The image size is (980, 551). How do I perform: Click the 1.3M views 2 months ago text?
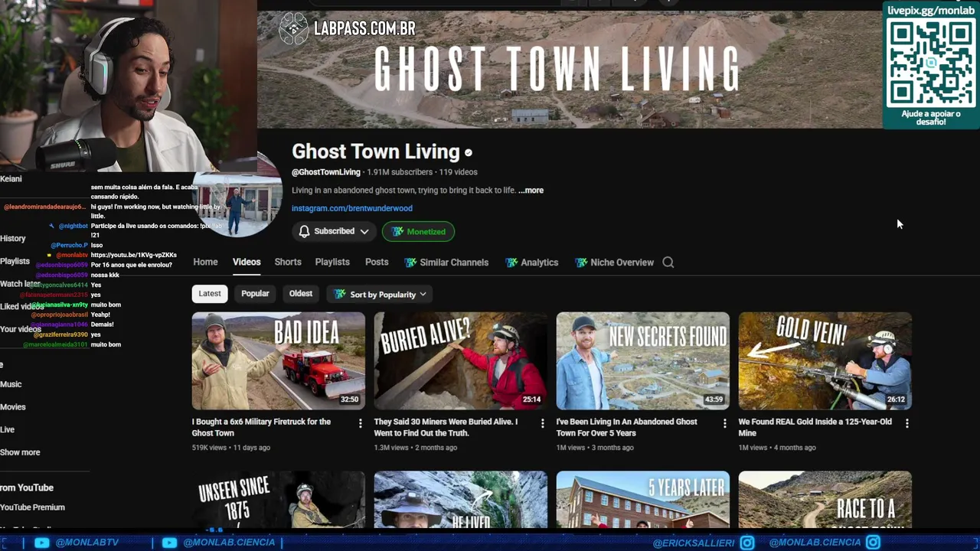pos(416,448)
